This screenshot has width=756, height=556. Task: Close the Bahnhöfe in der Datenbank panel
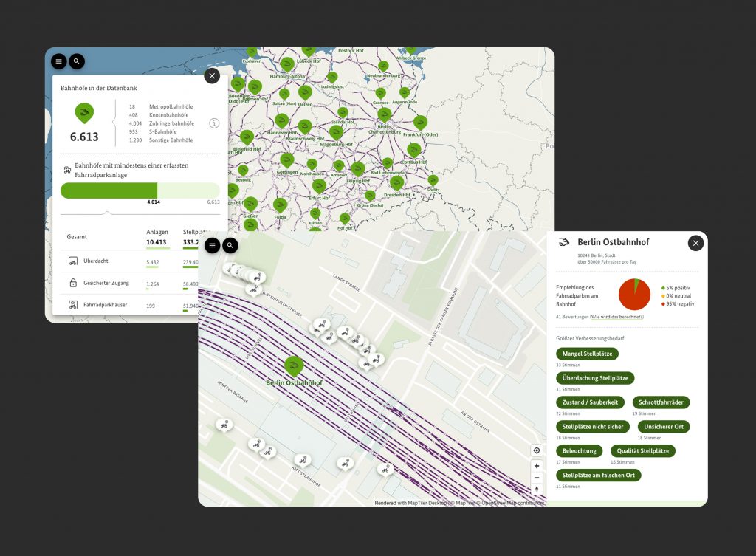coord(212,75)
